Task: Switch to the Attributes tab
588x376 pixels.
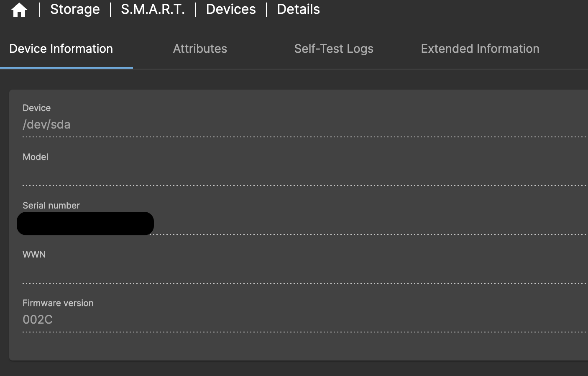Action: click(x=199, y=49)
